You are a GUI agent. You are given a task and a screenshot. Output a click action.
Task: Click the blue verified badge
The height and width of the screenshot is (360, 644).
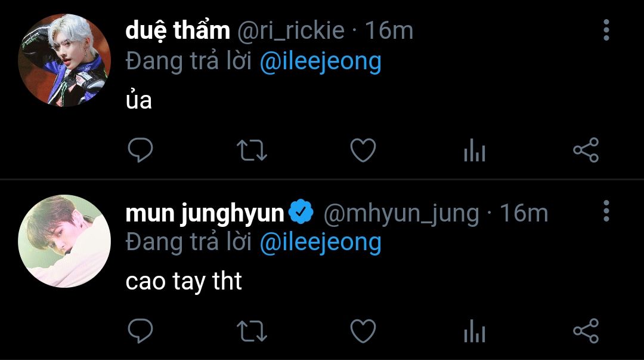302,212
